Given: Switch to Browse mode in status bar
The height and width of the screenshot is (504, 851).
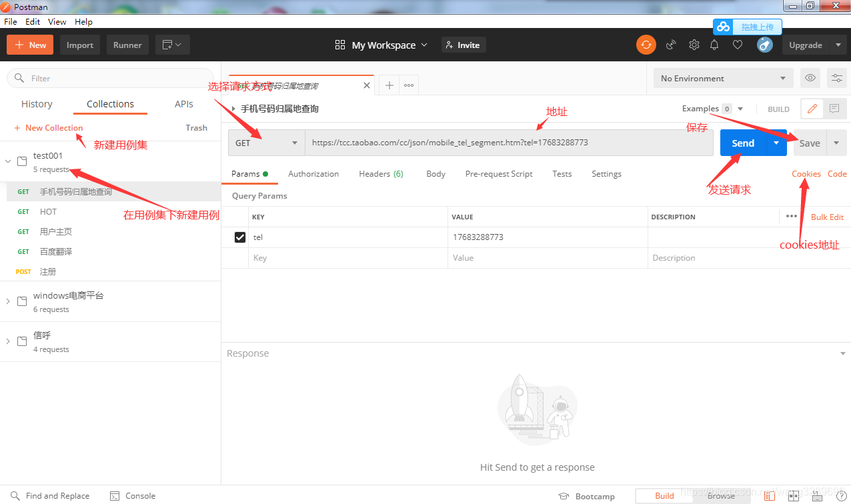Looking at the screenshot, I should 721,496.
